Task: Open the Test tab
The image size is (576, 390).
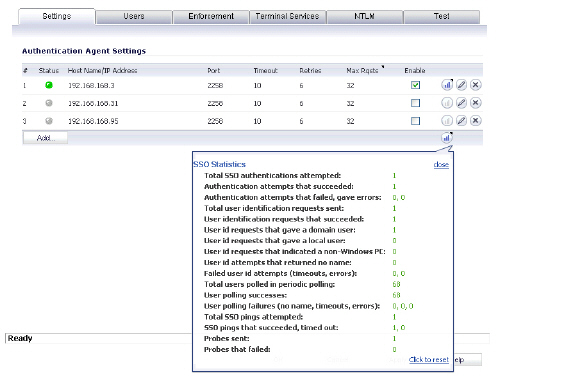Action: [442, 17]
